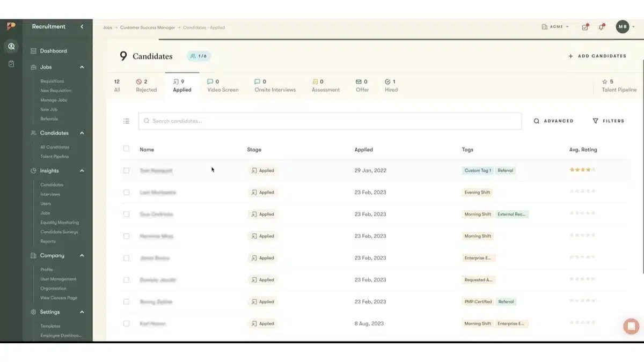The height and width of the screenshot is (362, 644).
Task: Tick the checkbox next to the first candidate
Action: (126, 170)
